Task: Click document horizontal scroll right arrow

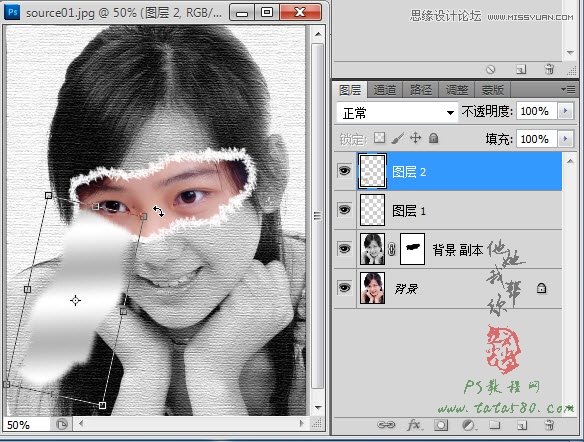Action: (x=301, y=423)
